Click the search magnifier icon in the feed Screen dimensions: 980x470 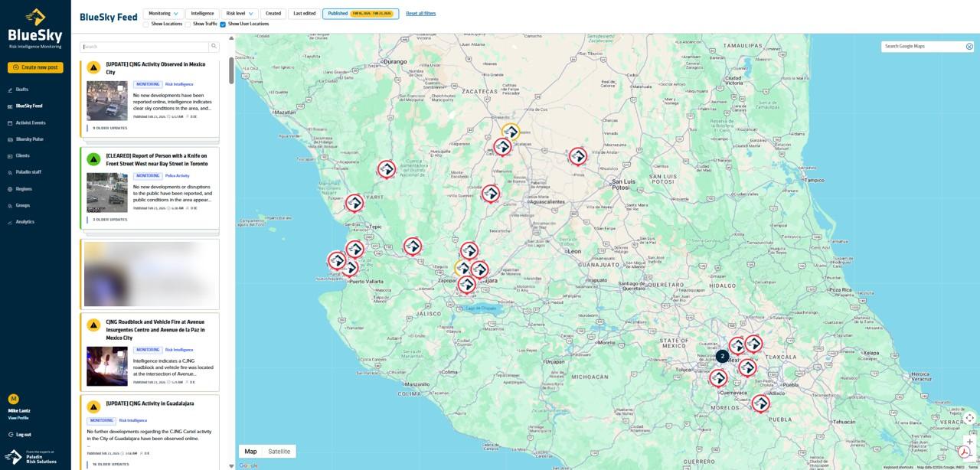[x=214, y=47]
